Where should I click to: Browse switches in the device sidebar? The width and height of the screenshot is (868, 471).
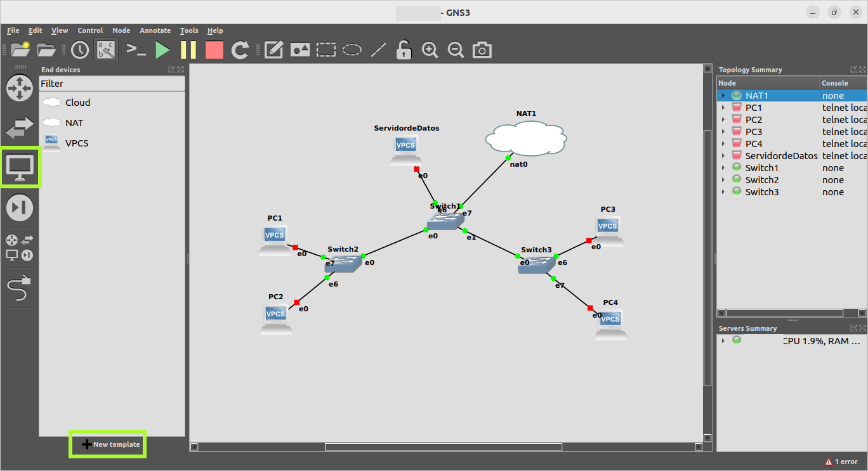click(20, 129)
